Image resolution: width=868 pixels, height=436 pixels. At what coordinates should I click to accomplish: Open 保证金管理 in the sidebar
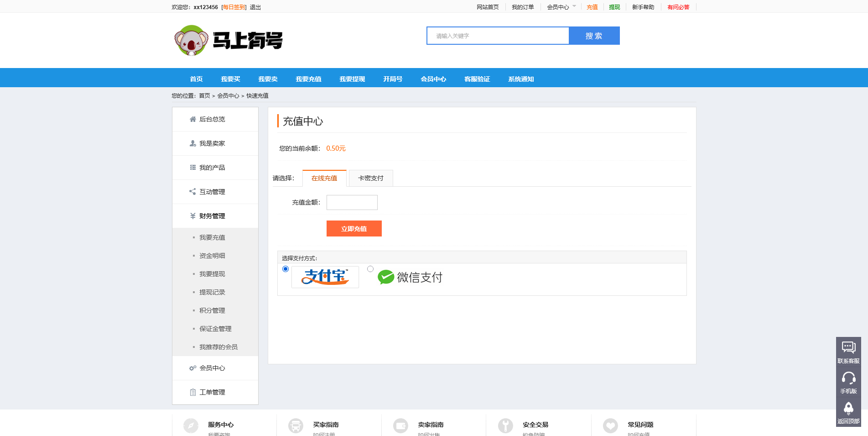[x=215, y=329]
